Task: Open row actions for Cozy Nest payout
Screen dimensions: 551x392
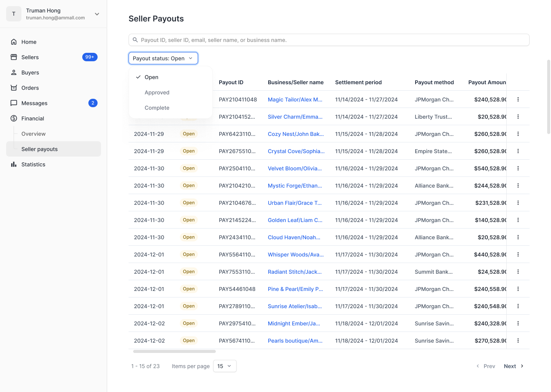Action: pyautogui.click(x=518, y=134)
